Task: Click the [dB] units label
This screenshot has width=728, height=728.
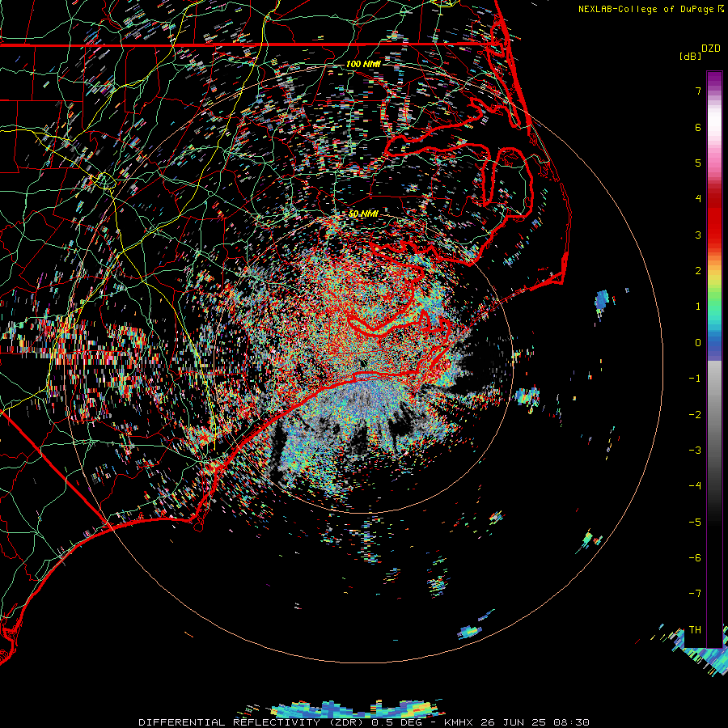Action: tap(691, 56)
